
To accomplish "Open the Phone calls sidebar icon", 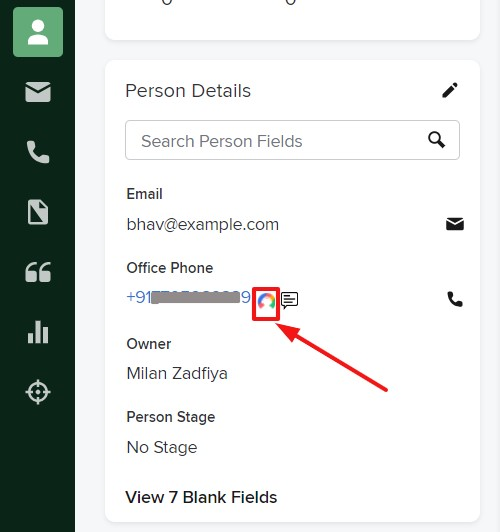I will (x=38, y=152).
